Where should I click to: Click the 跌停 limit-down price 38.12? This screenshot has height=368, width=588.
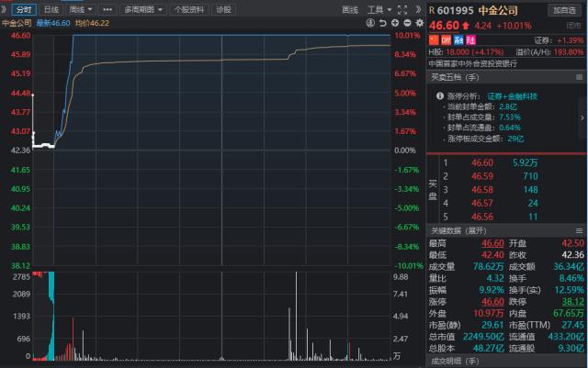tap(573, 302)
